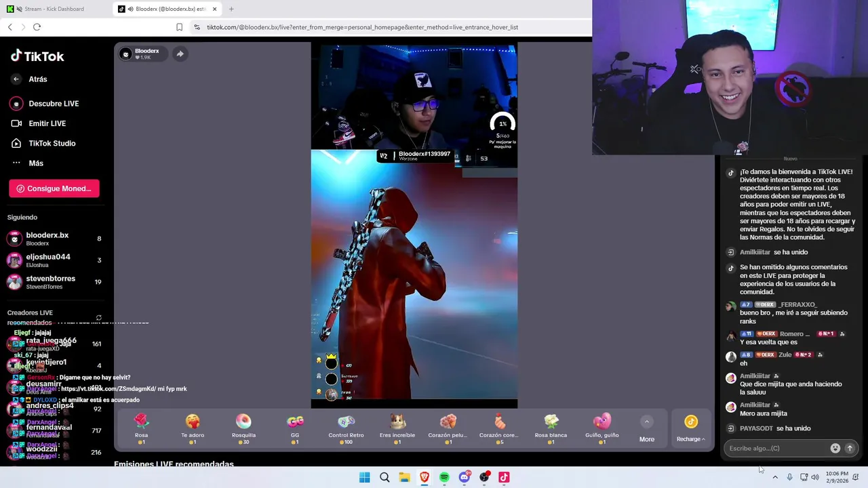Send the Guiño, guiño gift

[602, 428]
